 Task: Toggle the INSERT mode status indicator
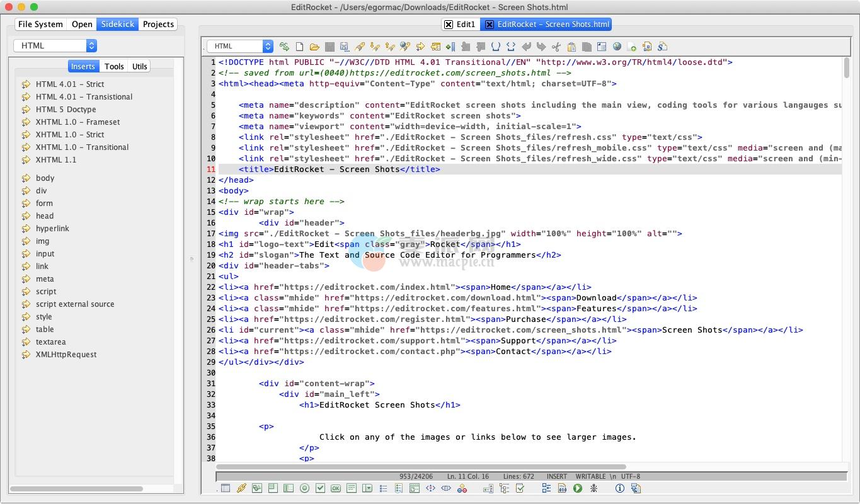tap(557, 476)
